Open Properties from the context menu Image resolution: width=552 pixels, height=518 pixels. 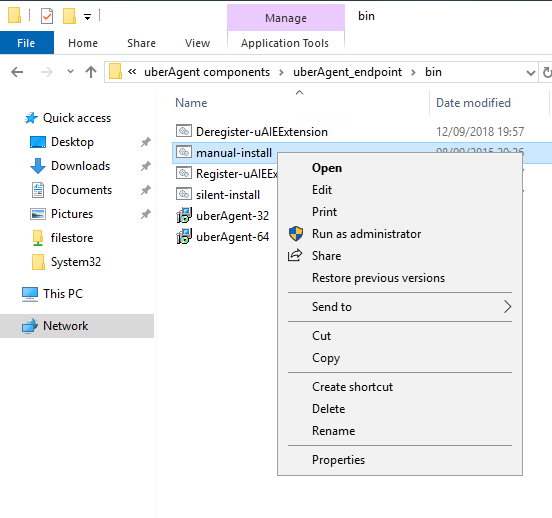[400, 460]
